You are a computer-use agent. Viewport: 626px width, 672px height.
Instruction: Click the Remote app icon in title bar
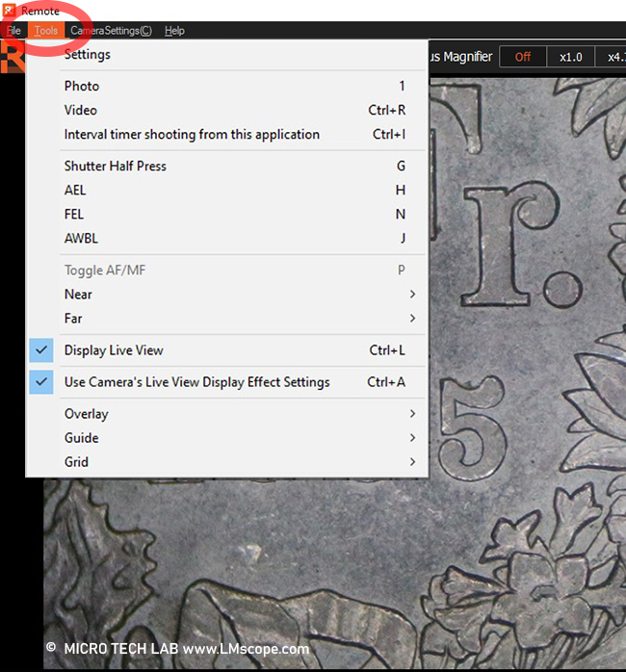tap(9, 10)
